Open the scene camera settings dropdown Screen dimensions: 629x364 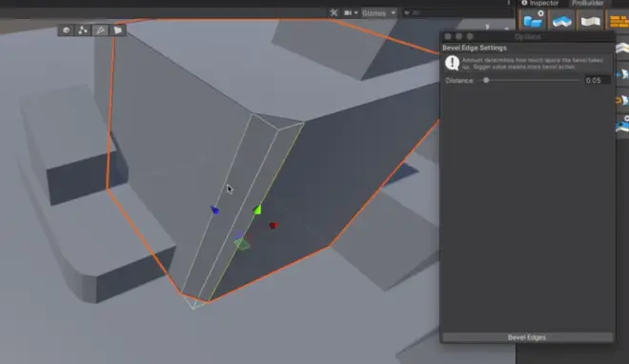tap(351, 12)
